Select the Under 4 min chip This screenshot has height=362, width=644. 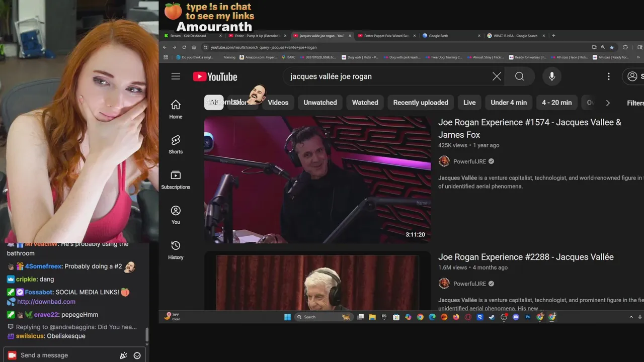click(x=509, y=103)
